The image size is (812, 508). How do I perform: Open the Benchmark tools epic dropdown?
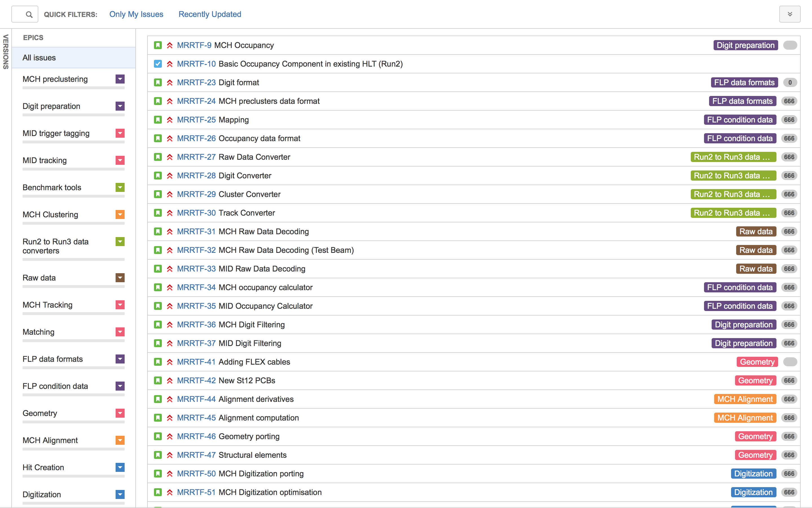click(x=120, y=187)
